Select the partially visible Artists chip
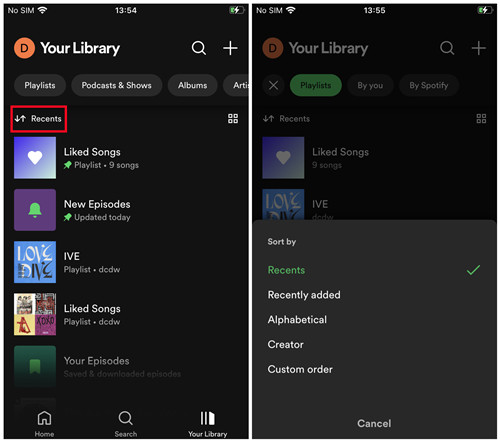The image size is (500, 442). pyautogui.click(x=236, y=85)
